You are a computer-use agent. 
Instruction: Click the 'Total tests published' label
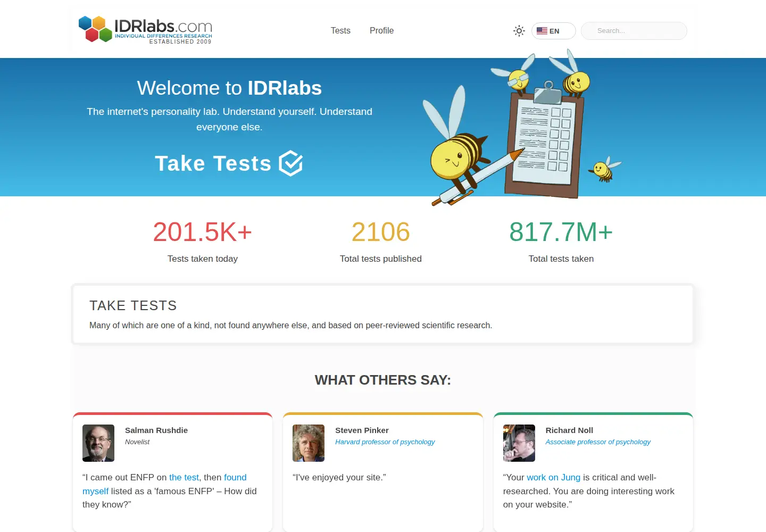point(381,259)
